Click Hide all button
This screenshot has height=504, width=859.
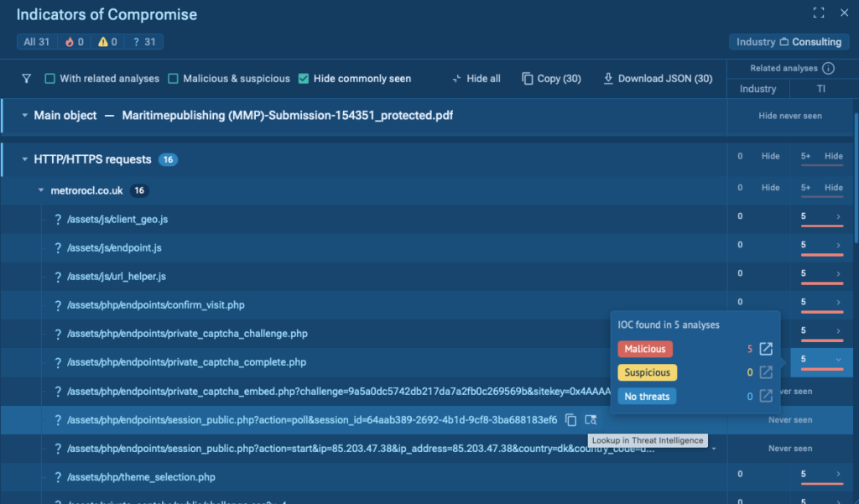point(476,78)
